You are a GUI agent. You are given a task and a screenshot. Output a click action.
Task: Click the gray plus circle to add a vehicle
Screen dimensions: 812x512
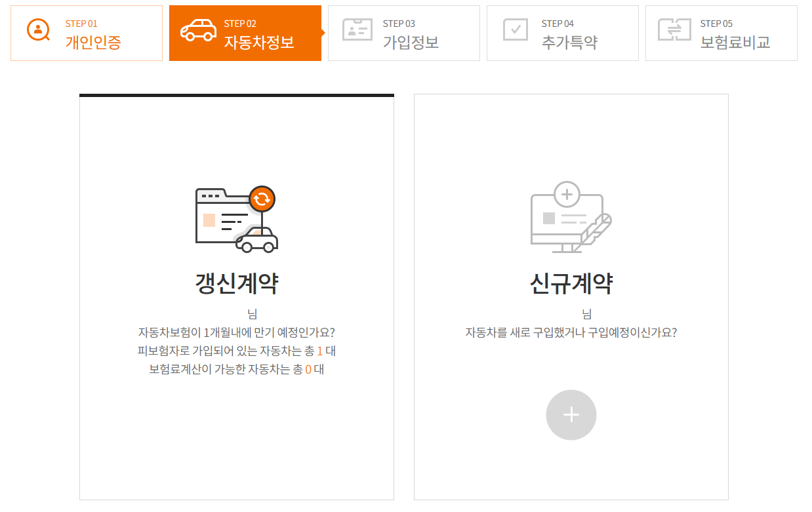tap(570, 414)
